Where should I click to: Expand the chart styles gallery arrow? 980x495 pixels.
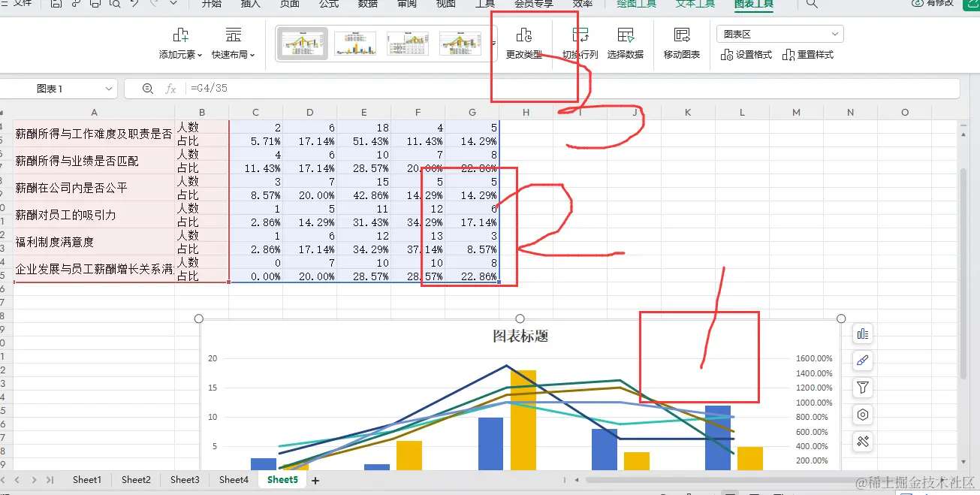click(493, 44)
